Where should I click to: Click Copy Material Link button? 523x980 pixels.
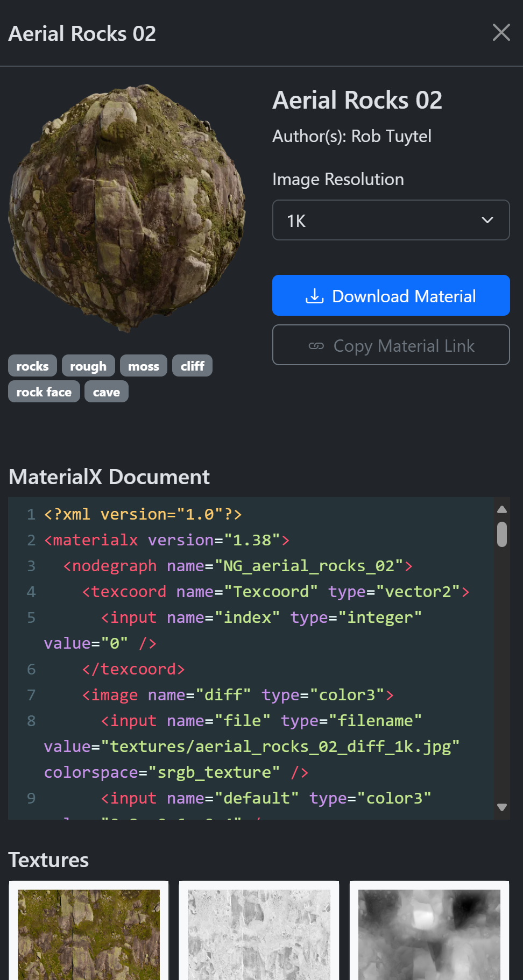pos(391,345)
